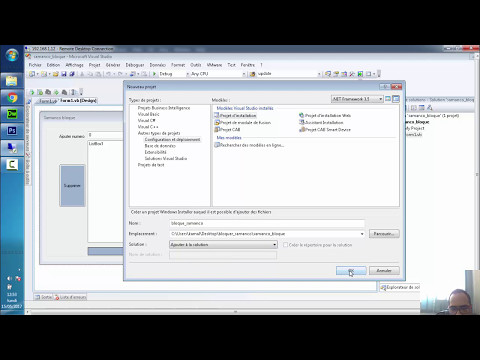This screenshot has height=360, width=480.
Task: Switch to the Form1.vb [Design] tab
Action: (x=78, y=100)
